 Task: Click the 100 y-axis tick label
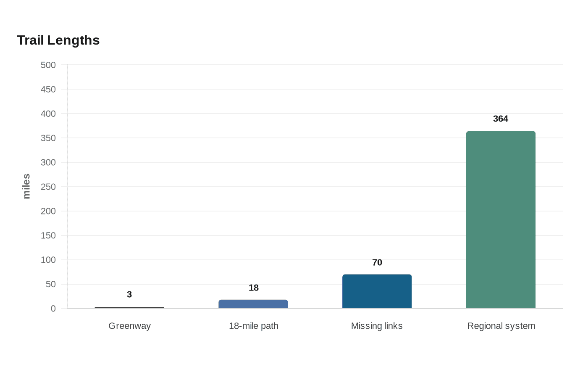click(48, 260)
